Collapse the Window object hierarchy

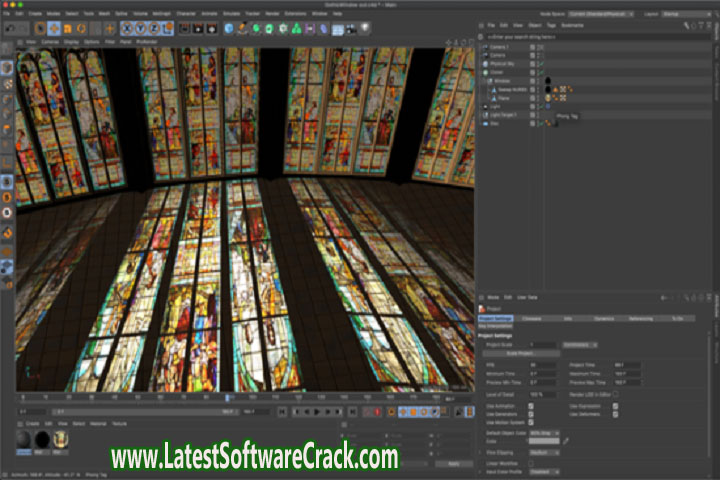click(x=483, y=81)
